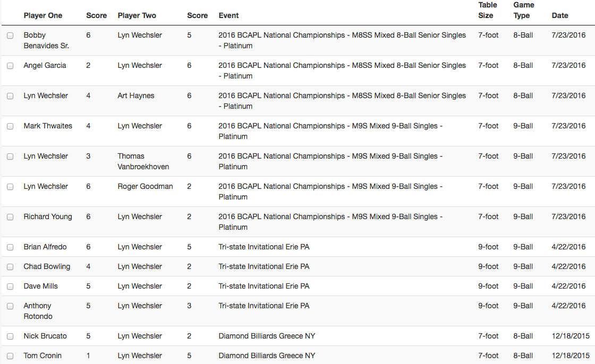Check the box next to Chad Bowling

click(x=10, y=267)
